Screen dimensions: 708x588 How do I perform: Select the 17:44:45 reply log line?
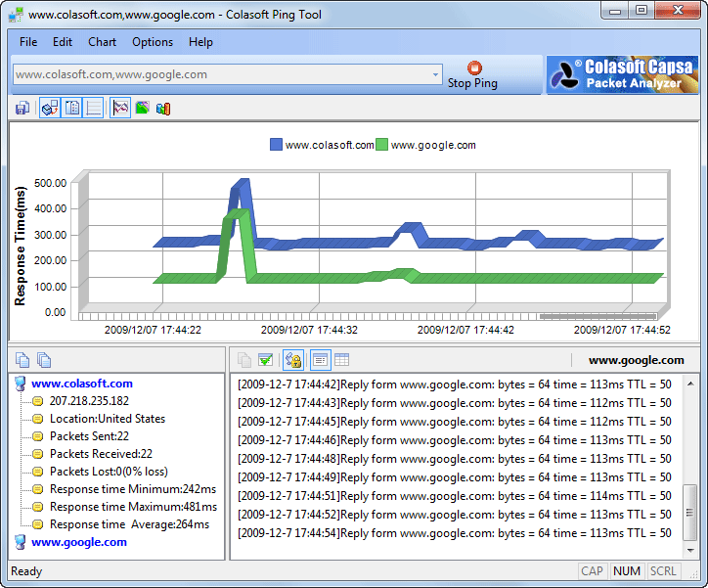pos(455,422)
